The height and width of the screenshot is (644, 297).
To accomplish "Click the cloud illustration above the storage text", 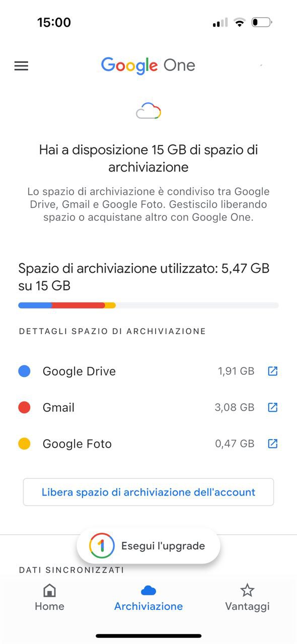I will [148, 110].
